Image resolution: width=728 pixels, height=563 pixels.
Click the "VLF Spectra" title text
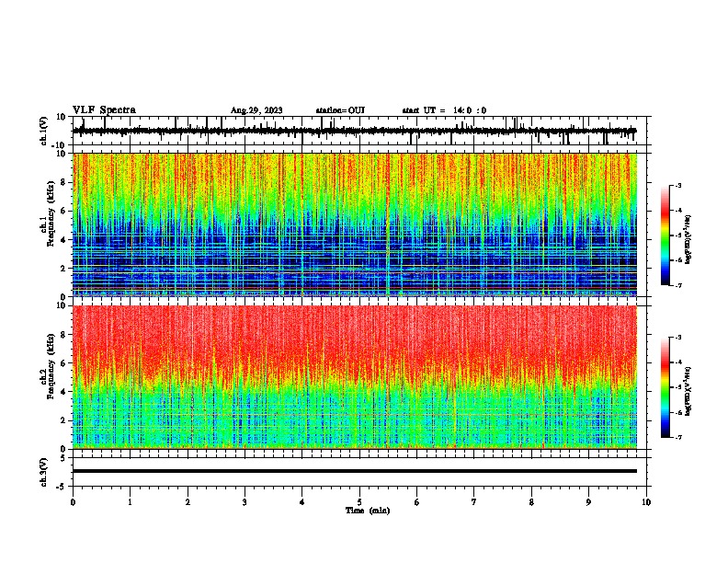coord(104,110)
